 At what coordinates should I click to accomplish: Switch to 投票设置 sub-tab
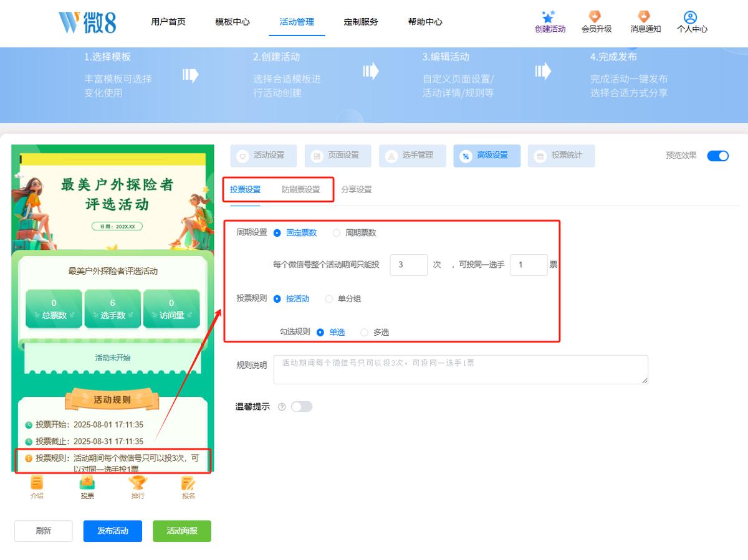coord(245,190)
